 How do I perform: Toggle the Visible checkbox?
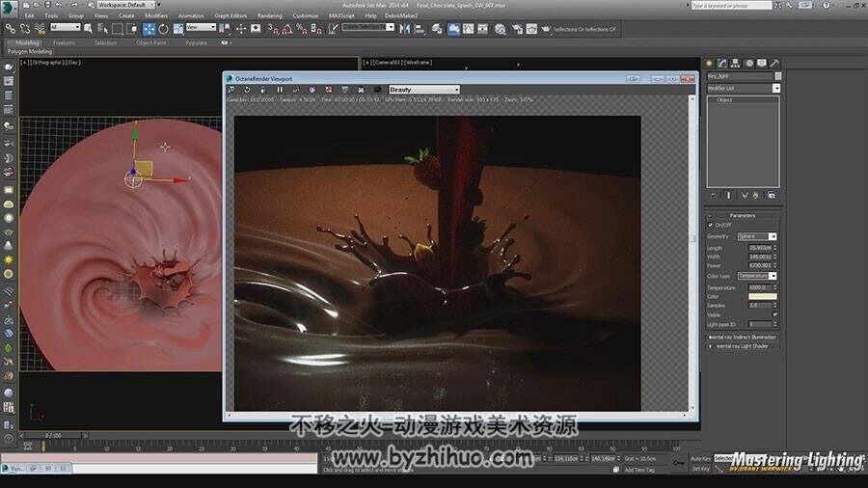774,314
